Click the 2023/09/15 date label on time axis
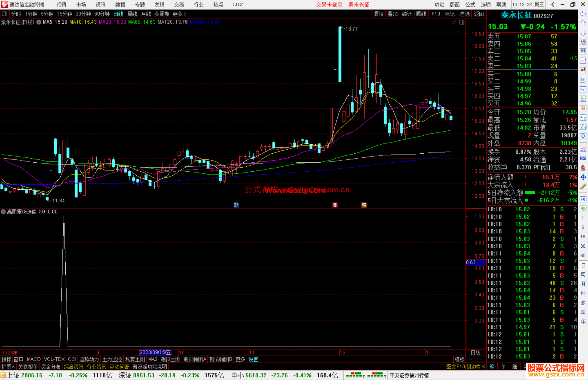The width and height of the screenshot is (588, 380). tap(155, 352)
